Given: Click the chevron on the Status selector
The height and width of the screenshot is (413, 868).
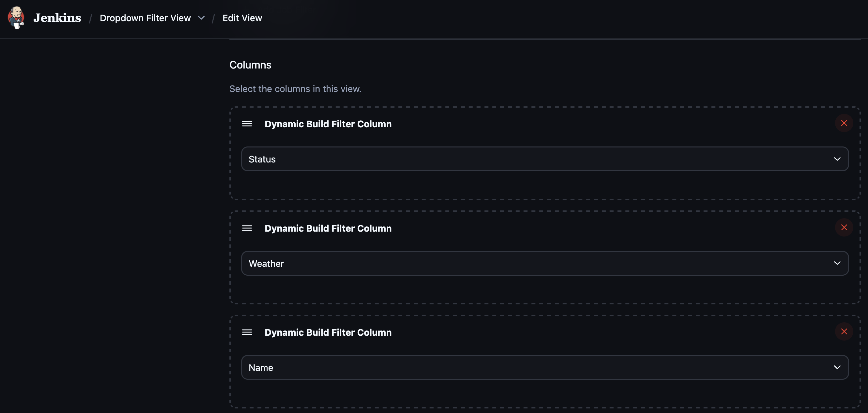Looking at the screenshot, I should click(838, 159).
